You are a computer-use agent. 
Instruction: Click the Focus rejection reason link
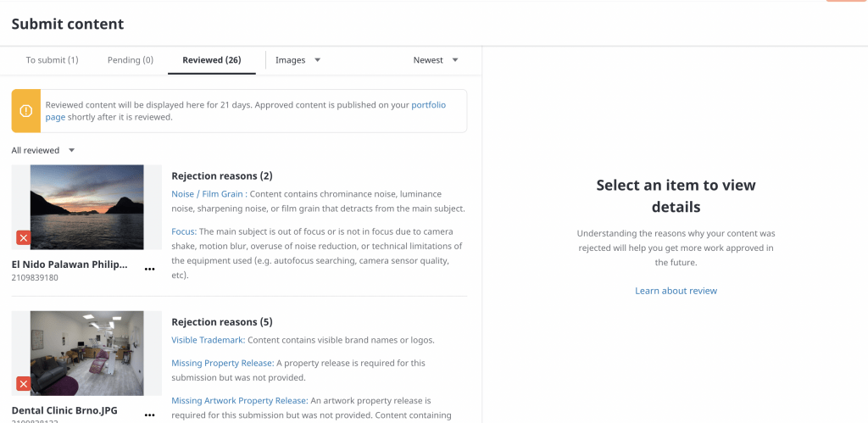184,231
